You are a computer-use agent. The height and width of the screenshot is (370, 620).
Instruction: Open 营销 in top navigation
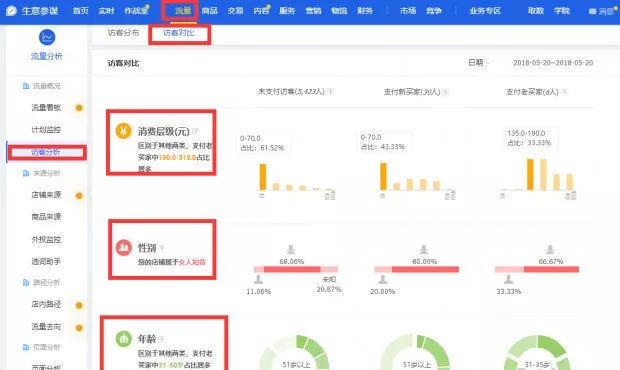point(314,11)
